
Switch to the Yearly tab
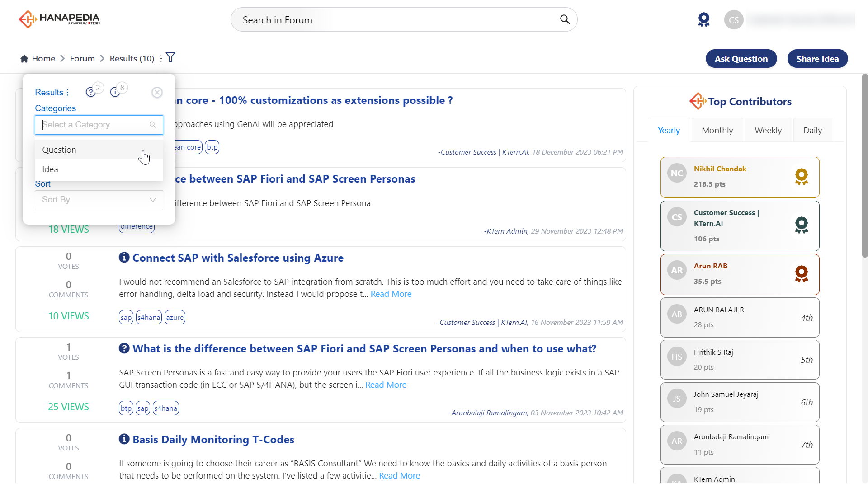[x=669, y=130]
